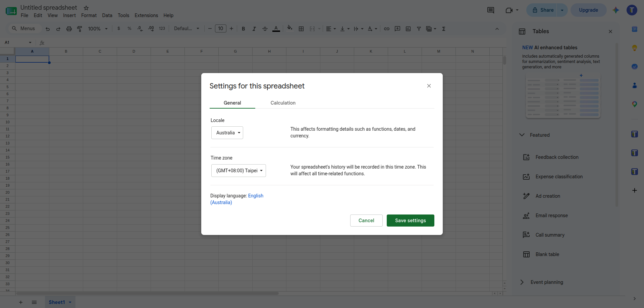Select the Paint format tool

click(80, 29)
